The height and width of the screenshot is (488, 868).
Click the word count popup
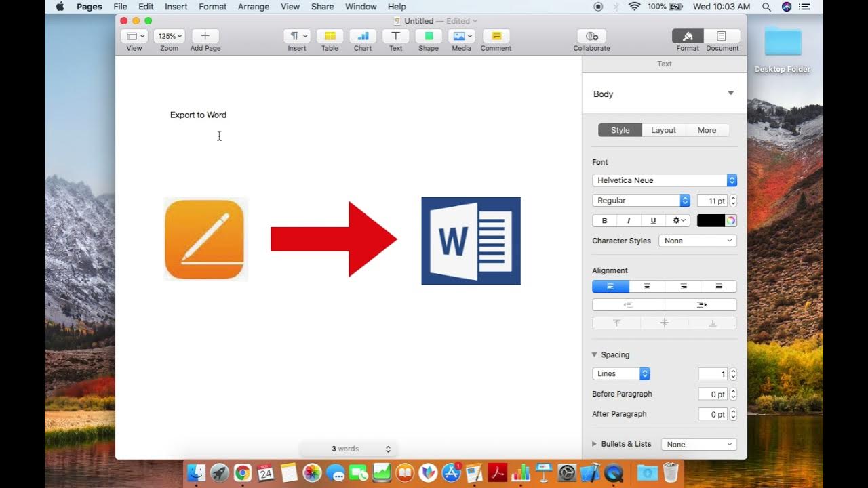click(x=349, y=449)
